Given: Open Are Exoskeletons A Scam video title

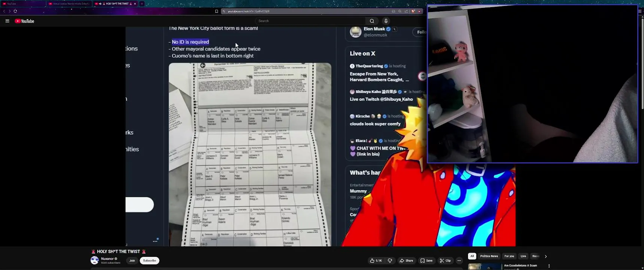Looking at the screenshot, I should [x=520, y=265].
